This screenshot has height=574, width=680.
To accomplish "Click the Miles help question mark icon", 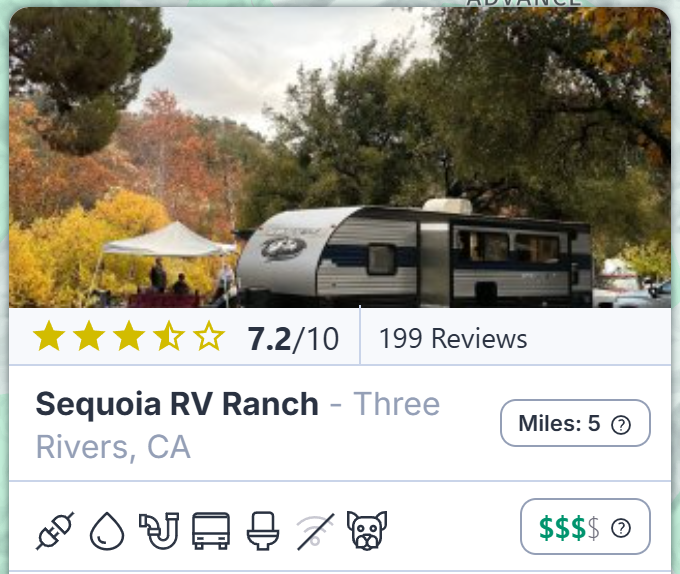I will (x=621, y=425).
